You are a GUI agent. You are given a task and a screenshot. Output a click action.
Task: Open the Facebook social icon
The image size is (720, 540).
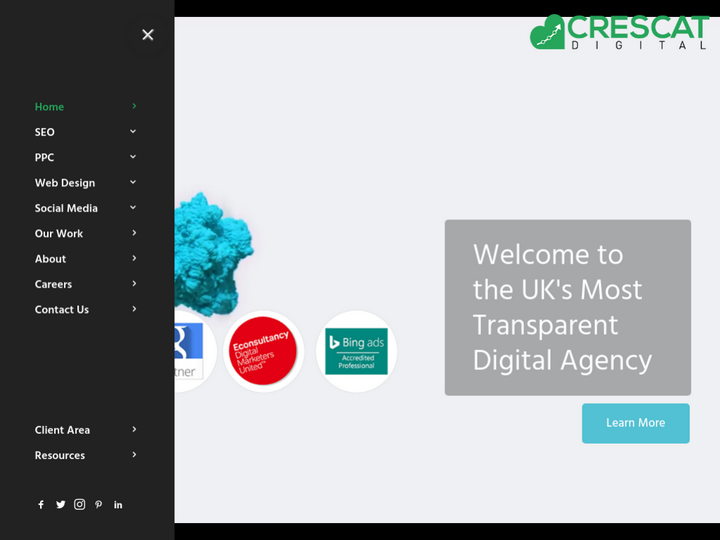click(x=41, y=505)
